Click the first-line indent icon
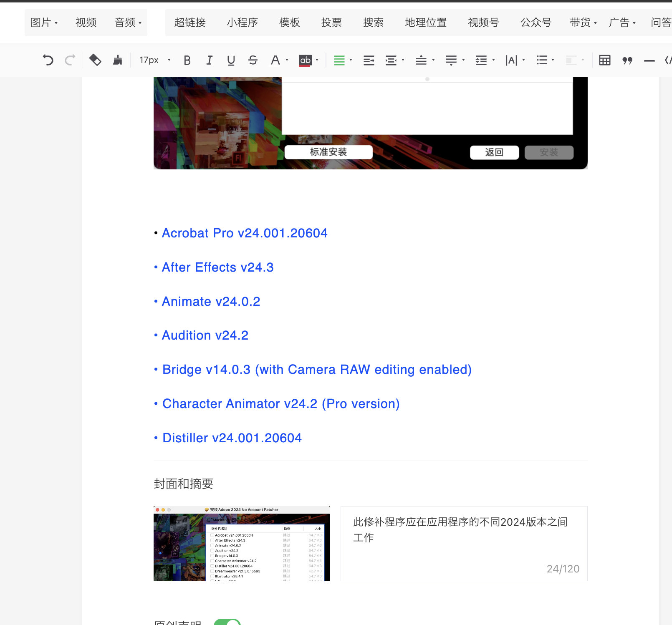 tap(369, 60)
